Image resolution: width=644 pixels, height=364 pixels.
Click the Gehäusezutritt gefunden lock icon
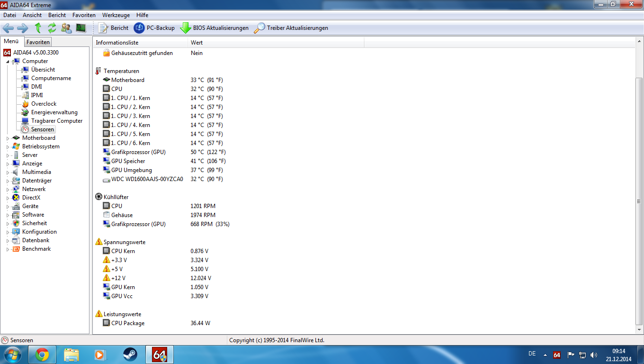(107, 53)
